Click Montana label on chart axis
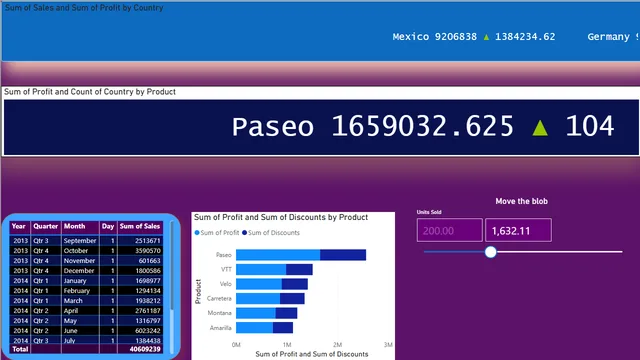This screenshot has width=640, height=360. click(220, 313)
